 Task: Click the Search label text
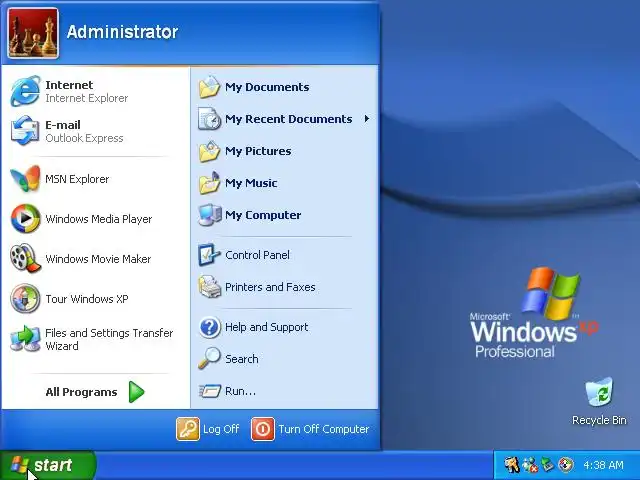[x=242, y=359]
